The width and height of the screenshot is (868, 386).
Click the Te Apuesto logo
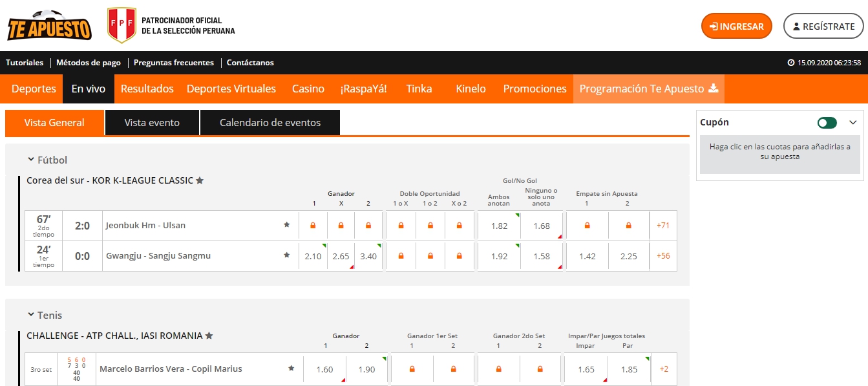[x=49, y=26]
